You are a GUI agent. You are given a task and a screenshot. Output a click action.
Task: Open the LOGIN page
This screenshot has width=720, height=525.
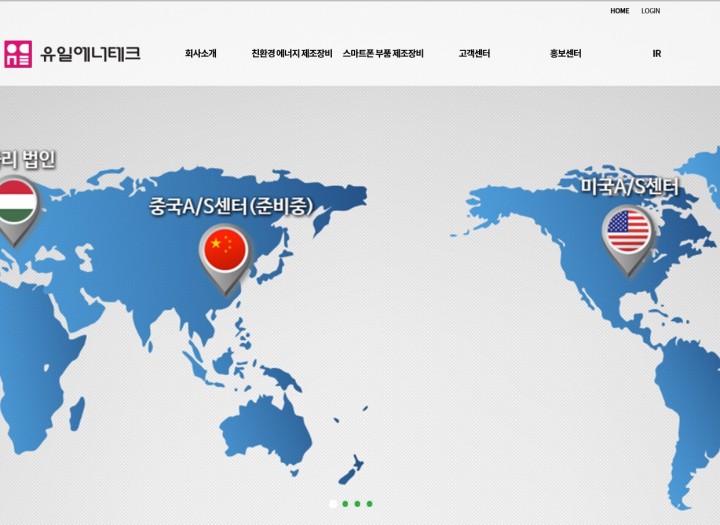pyautogui.click(x=650, y=11)
